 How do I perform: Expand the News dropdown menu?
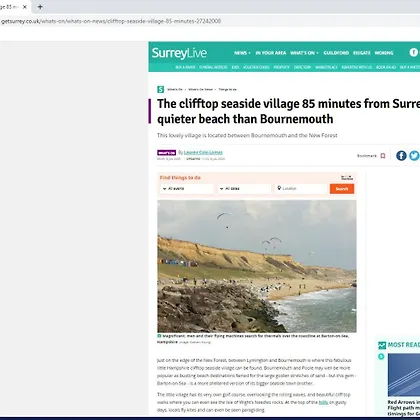click(242, 53)
